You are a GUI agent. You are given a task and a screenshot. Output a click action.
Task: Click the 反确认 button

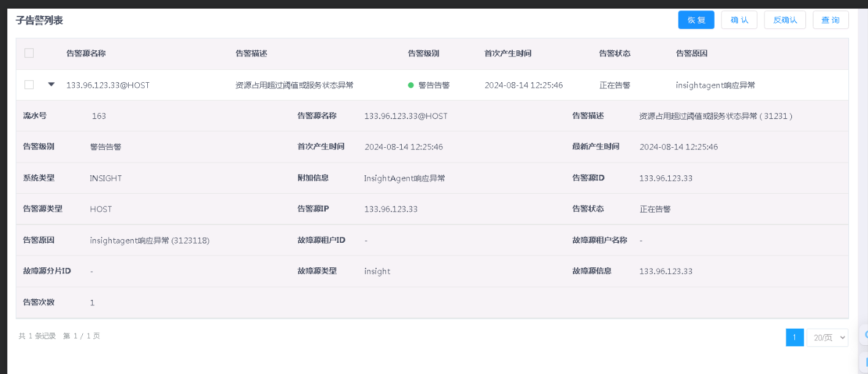point(785,20)
